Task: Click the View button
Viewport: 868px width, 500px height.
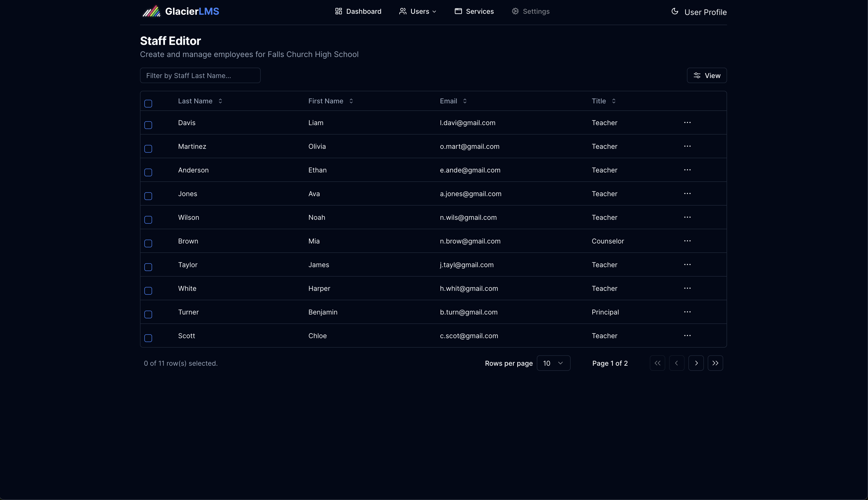Action: (707, 76)
